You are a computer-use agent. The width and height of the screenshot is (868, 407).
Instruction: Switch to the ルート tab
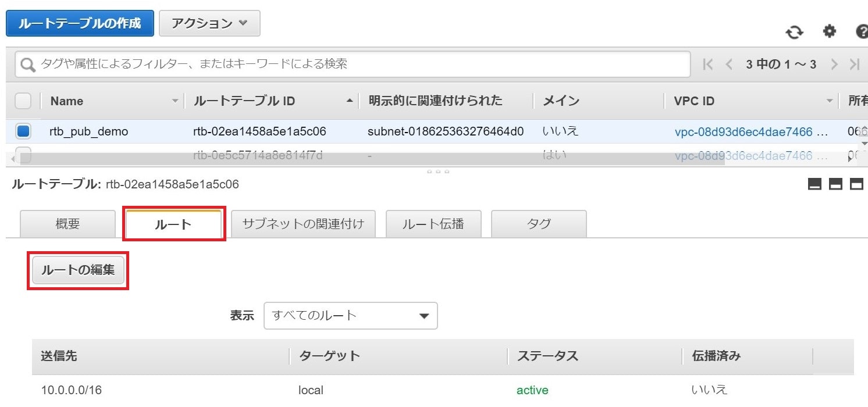coord(173,224)
